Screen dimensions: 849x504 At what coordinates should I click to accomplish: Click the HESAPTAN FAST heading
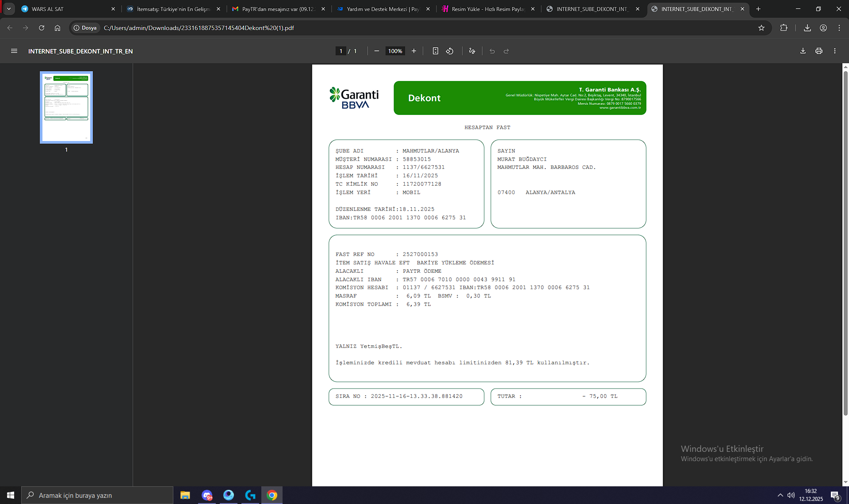pyautogui.click(x=487, y=127)
